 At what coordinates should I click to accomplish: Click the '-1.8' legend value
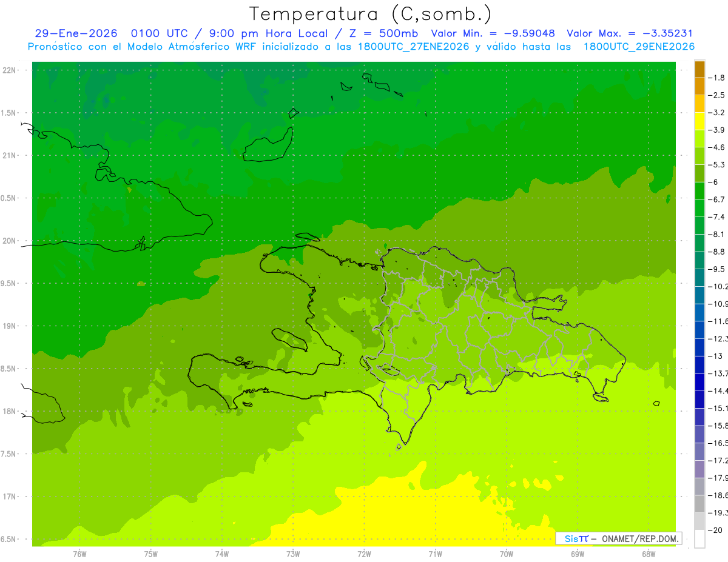point(717,78)
